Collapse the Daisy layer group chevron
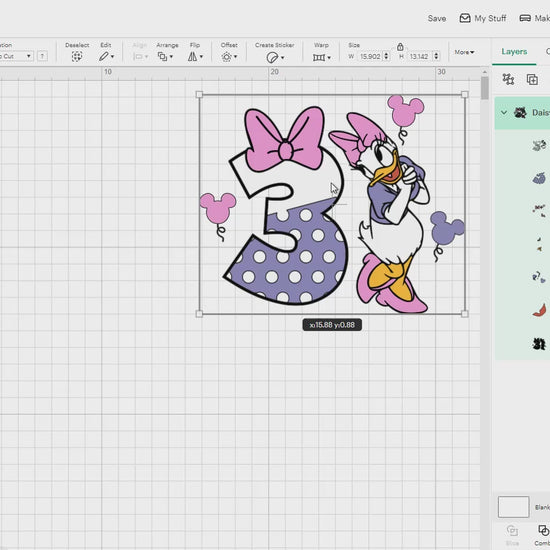Image resolution: width=550 pixels, height=550 pixels. (504, 113)
